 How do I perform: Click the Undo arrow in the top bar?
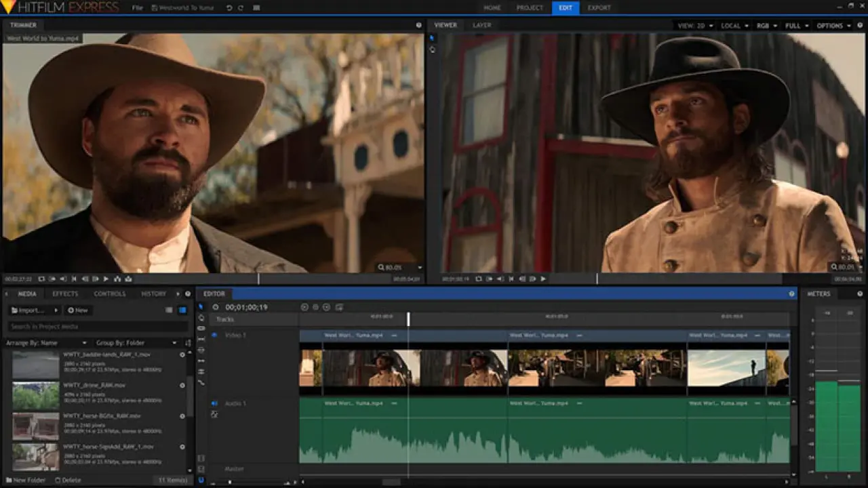(229, 7)
